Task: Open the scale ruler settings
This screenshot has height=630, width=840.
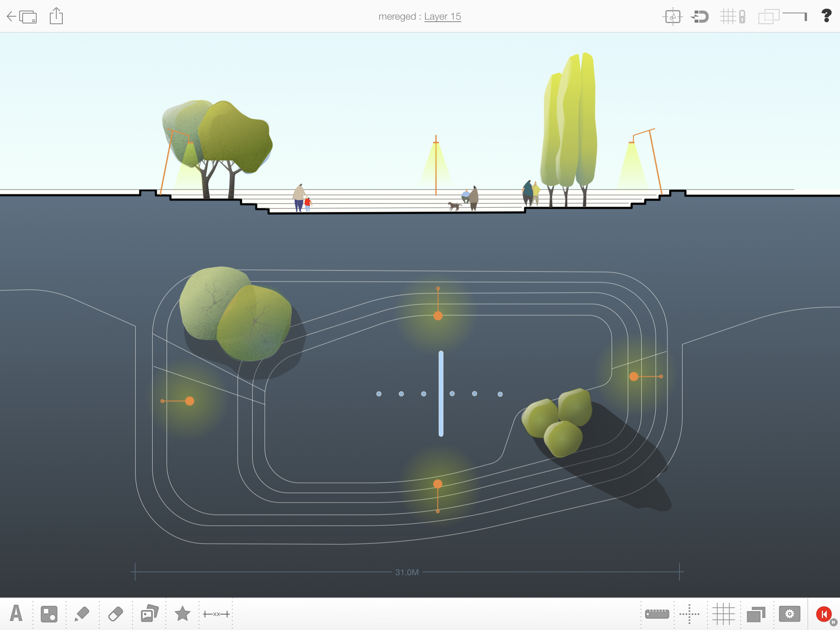Action: [657, 614]
